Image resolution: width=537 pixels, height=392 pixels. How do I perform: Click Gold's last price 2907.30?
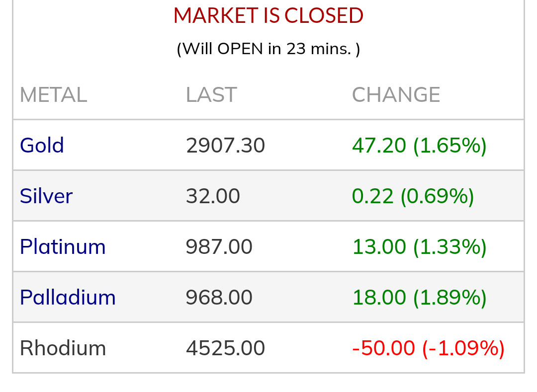click(x=225, y=146)
